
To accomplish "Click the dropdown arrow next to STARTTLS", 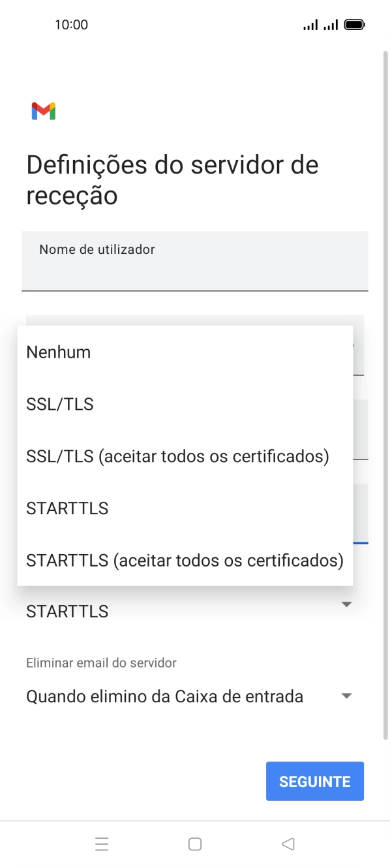I will 346,604.
